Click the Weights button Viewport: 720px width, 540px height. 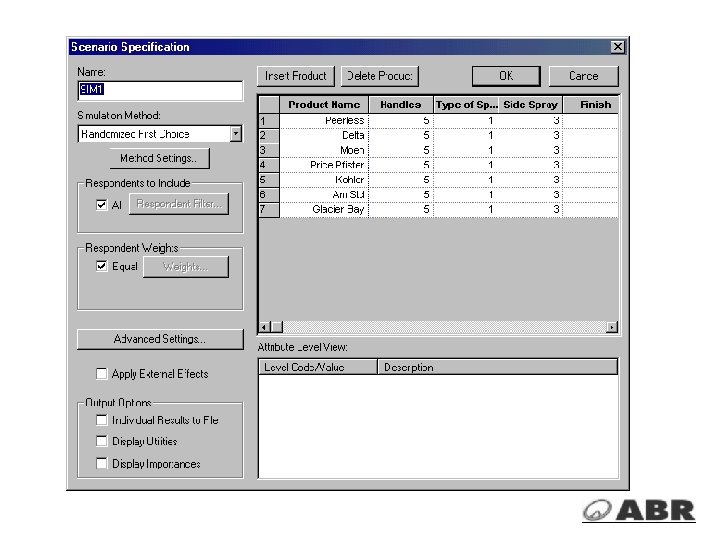[186, 267]
